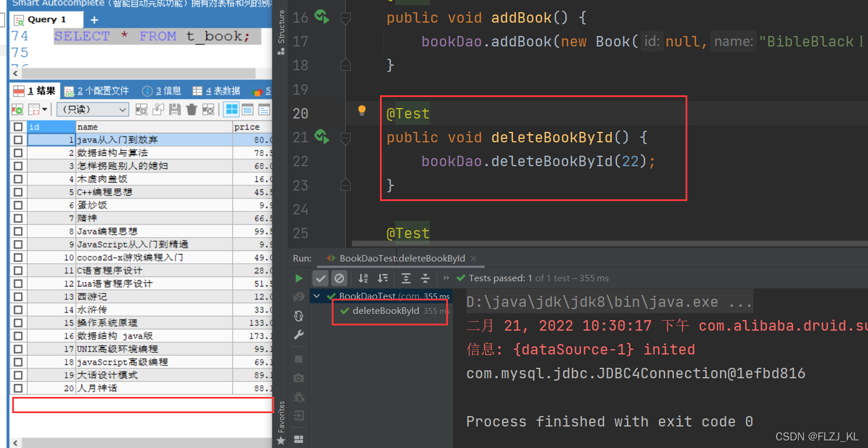Check the row checkbox for 西游记
This screenshot has height=448, width=868.
[x=18, y=296]
